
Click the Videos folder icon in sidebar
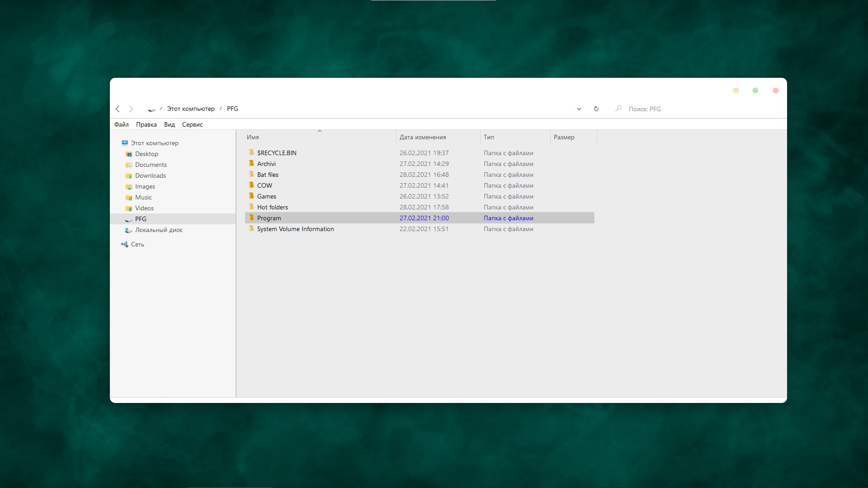click(x=129, y=208)
